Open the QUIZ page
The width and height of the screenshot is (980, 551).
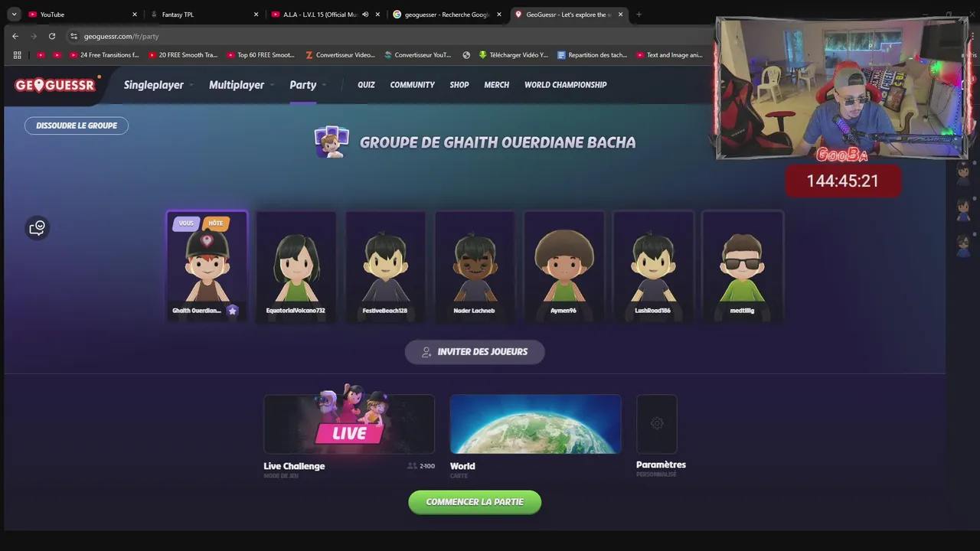point(366,85)
